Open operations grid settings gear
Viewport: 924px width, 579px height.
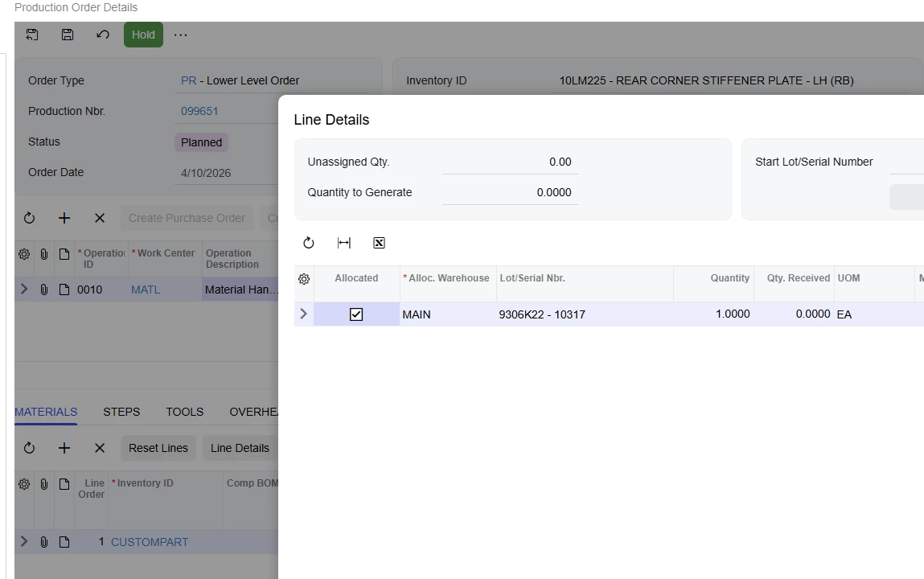tap(24, 254)
